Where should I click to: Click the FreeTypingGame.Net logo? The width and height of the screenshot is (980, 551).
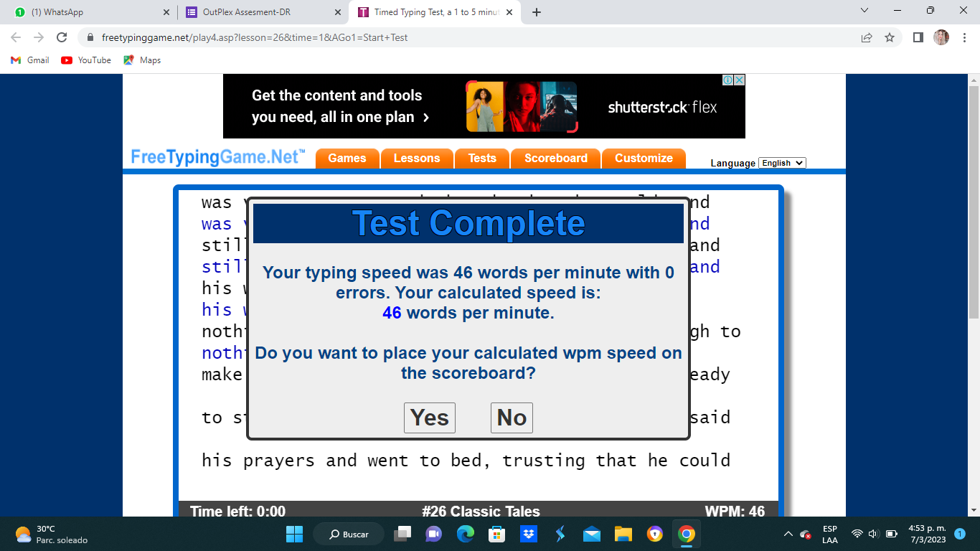[218, 157]
